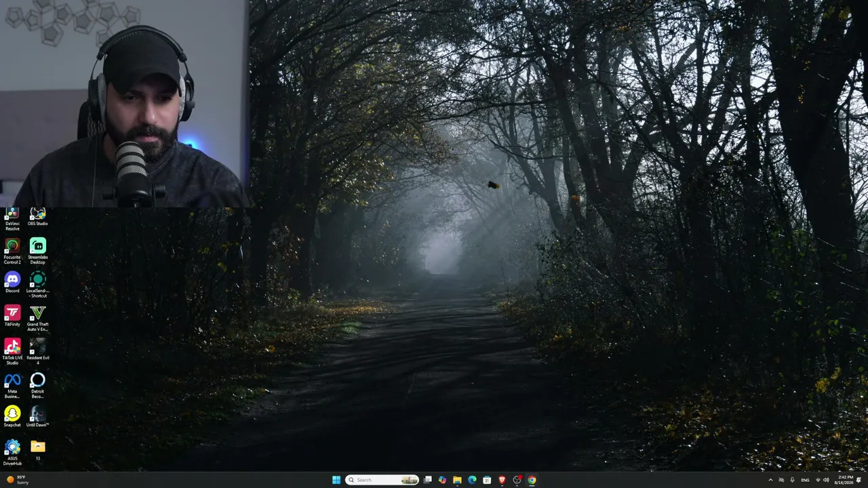Open the ENG language switcher
868x488 pixels.
tap(805, 480)
